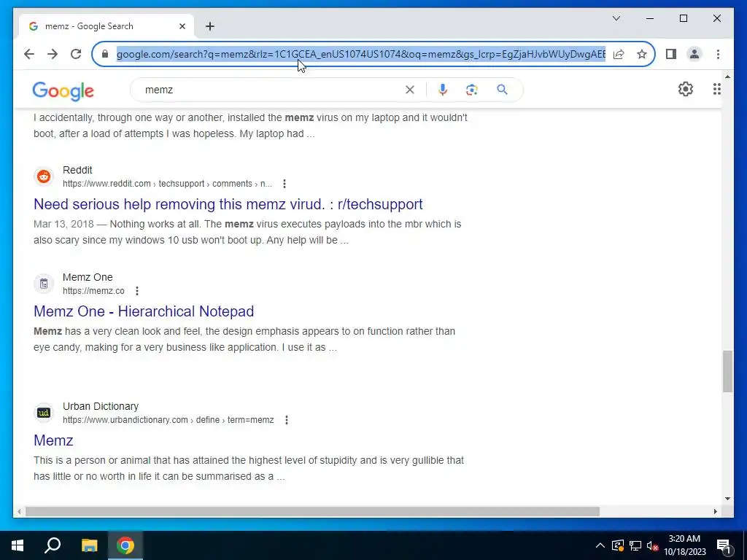The width and height of the screenshot is (747, 560).
Task: Click the highlighted URL in the address bar
Action: (361, 54)
